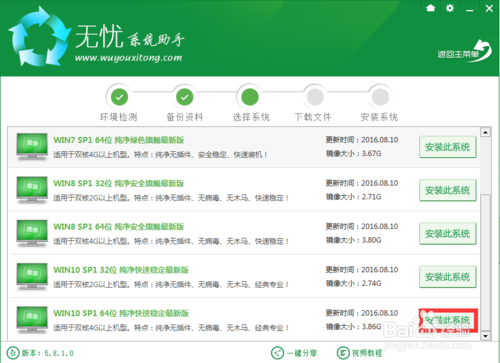Click monitor icon of WIN10 SP1 32位 row
500x363 pixels.
[x=32, y=277]
